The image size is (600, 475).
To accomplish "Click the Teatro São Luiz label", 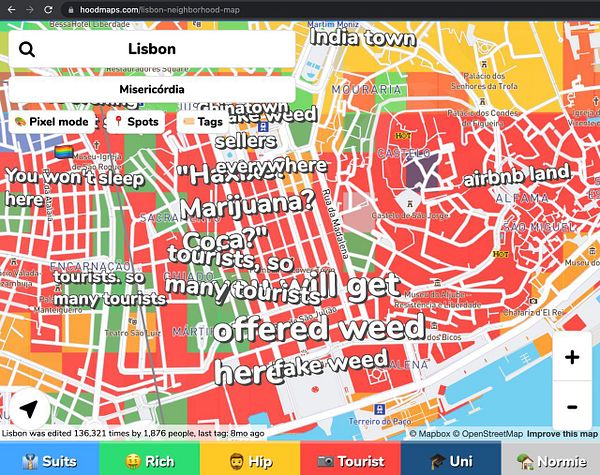I will pyautogui.click(x=133, y=333).
